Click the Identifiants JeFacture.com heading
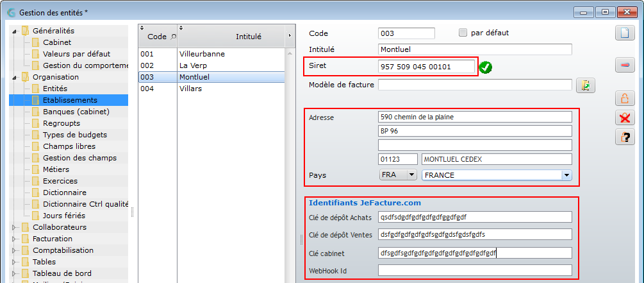Image resolution: width=644 pixels, height=283 pixels. click(365, 203)
